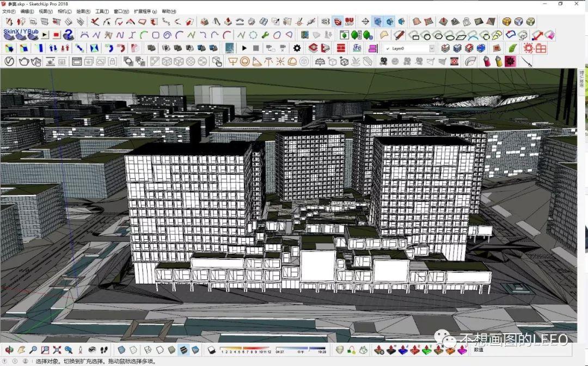Viewport: 588px width, 366px height.
Task: Select the Orbit tool in bottom toolbar
Action: [x=9, y=350]
